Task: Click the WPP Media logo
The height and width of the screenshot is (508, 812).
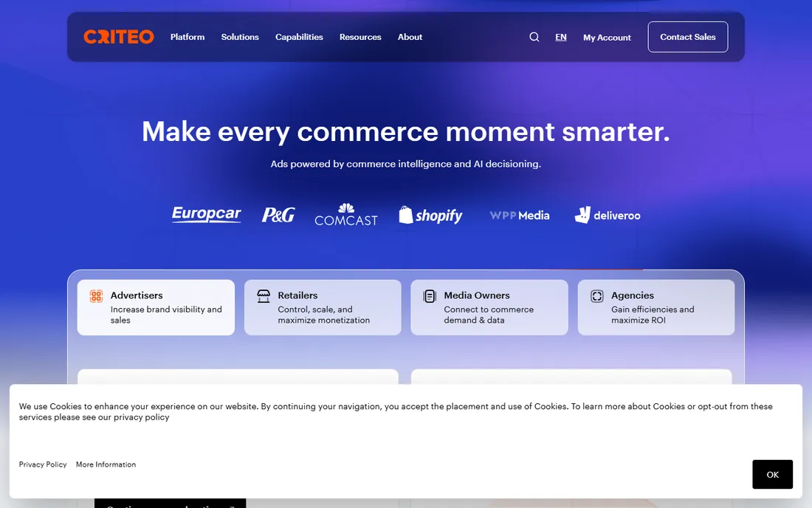Action: click(520, 216)
